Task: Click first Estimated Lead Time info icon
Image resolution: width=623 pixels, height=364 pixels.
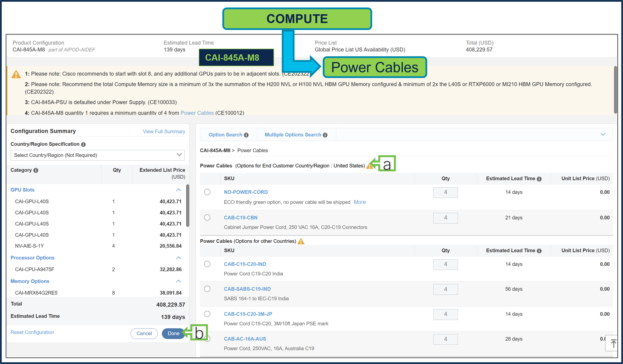Action: tap(539, 179)
